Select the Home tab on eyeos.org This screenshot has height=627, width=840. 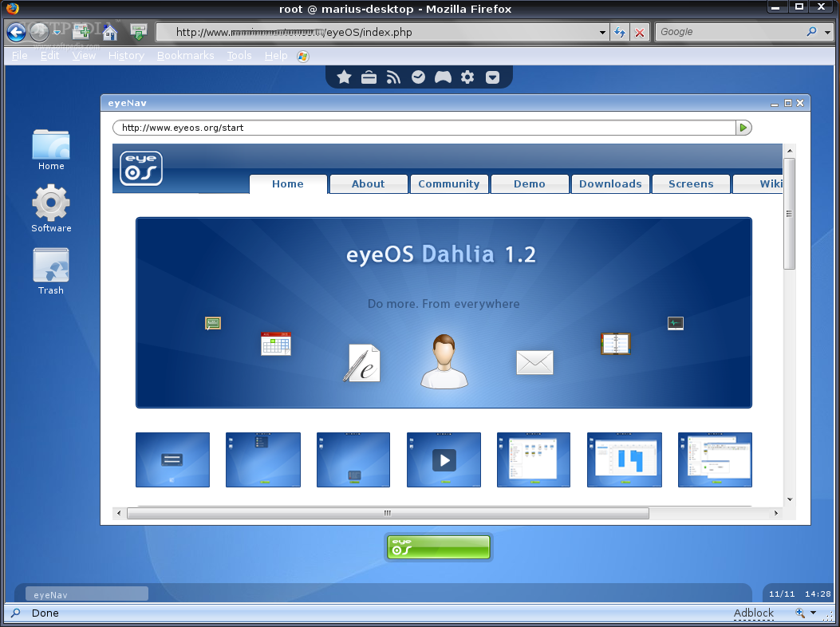pyautogui.click(x=288, y=183)
